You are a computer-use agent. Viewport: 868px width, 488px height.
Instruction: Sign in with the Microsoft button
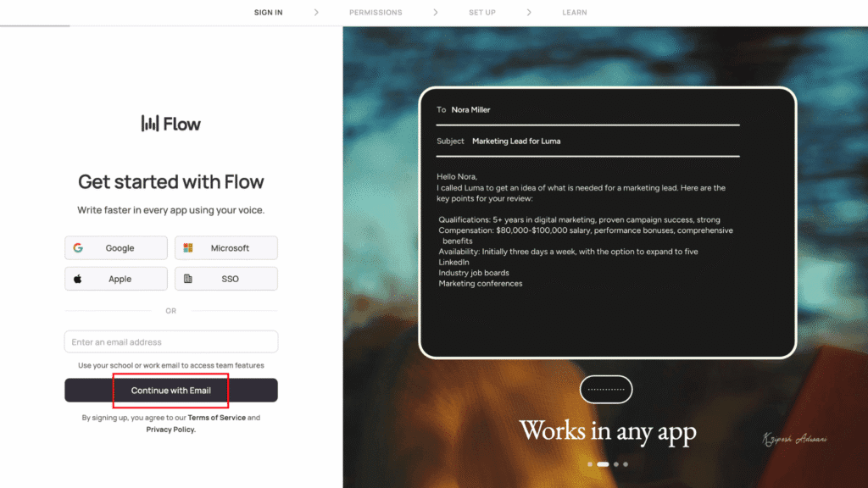pos(225,248)
